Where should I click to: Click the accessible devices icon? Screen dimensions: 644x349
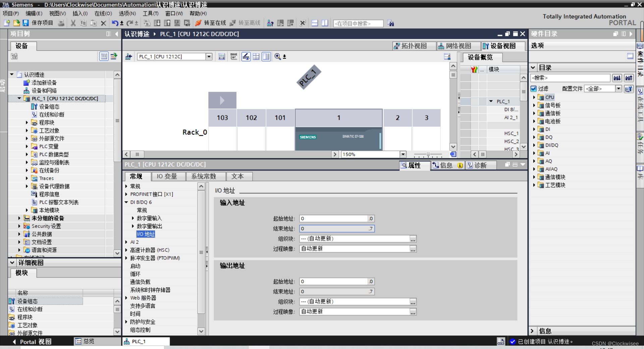click(x=270, y=23)
